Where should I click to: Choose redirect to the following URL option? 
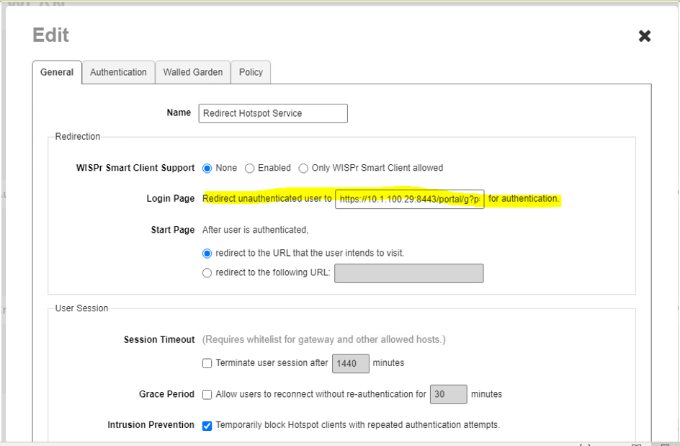(x=208, y=273)
